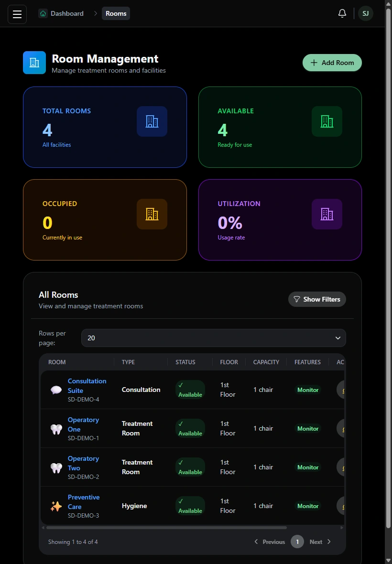Click the speech bubble Consultation Suite icon
Screen dimensions: 392x564
coord(56,390)
